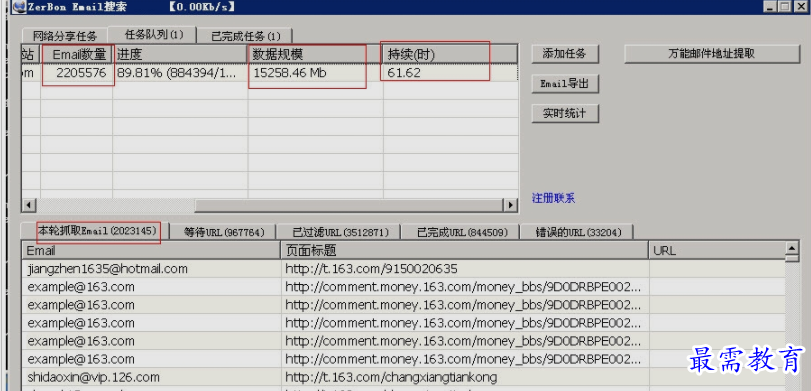Click the lower Email column header
This screenshot has width=811, height=391.
[x=152, y=251]
